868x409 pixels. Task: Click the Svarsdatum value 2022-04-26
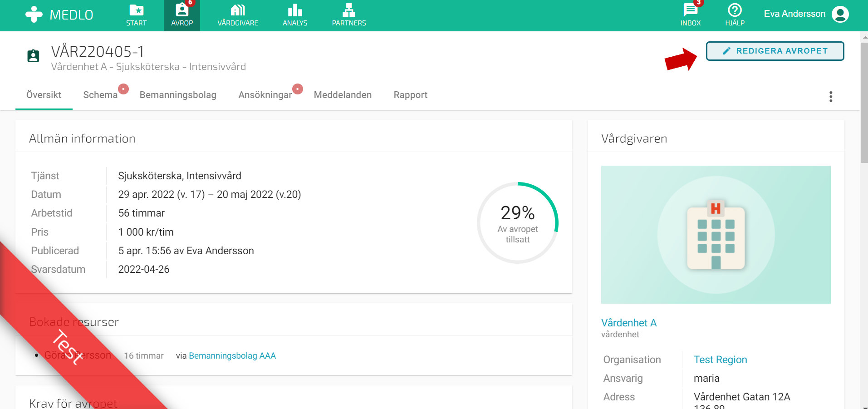pos(144,269)
